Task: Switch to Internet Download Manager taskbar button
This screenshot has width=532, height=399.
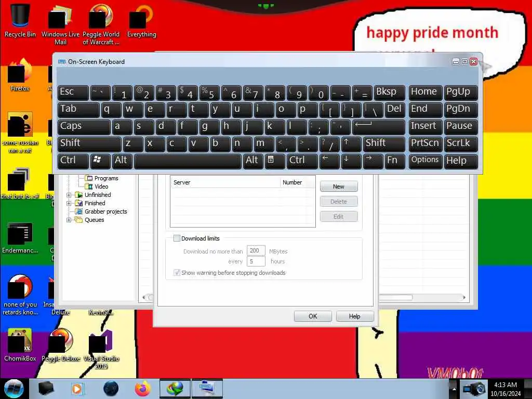Action: point(175,389)
